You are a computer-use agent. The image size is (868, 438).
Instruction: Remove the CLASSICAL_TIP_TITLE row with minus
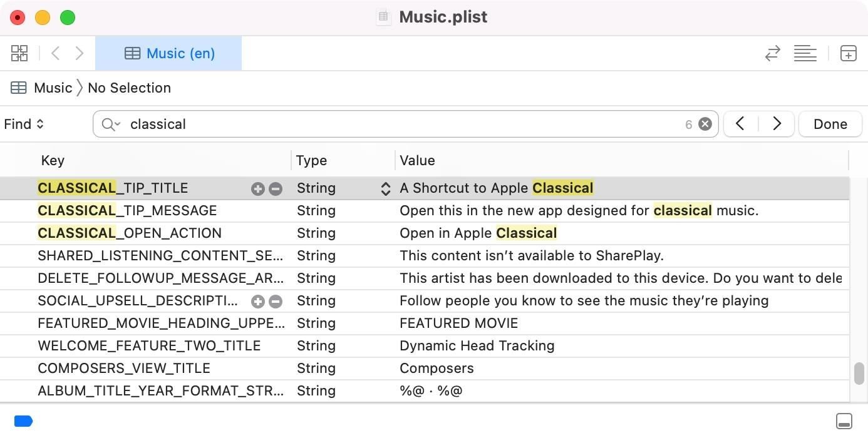click(x=276, y=188)
